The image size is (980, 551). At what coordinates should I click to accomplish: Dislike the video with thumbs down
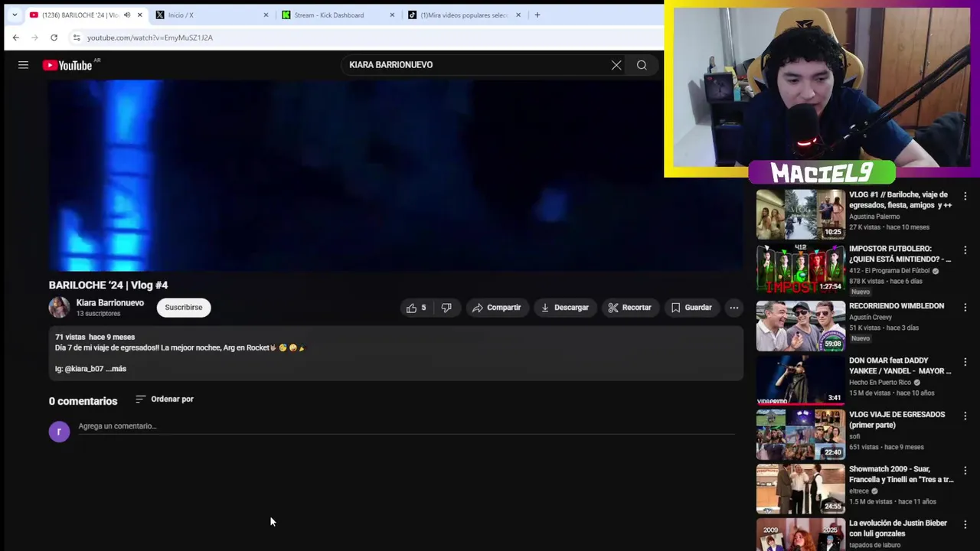point(446,308)
